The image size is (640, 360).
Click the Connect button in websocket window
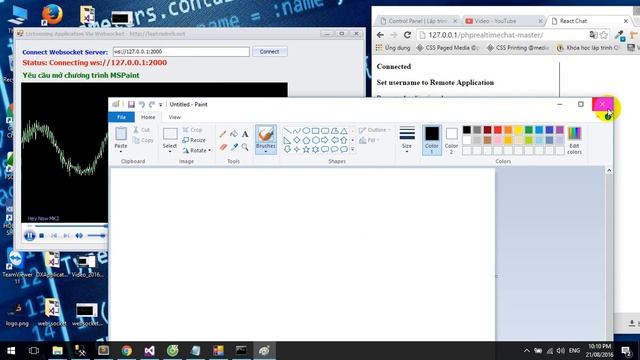[x=269, y=51]
